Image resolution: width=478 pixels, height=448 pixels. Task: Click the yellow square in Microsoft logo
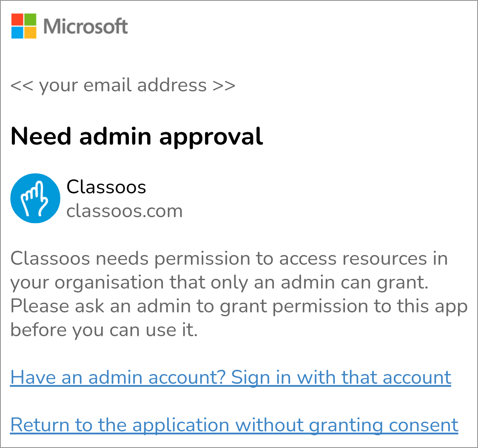(30, 32)
